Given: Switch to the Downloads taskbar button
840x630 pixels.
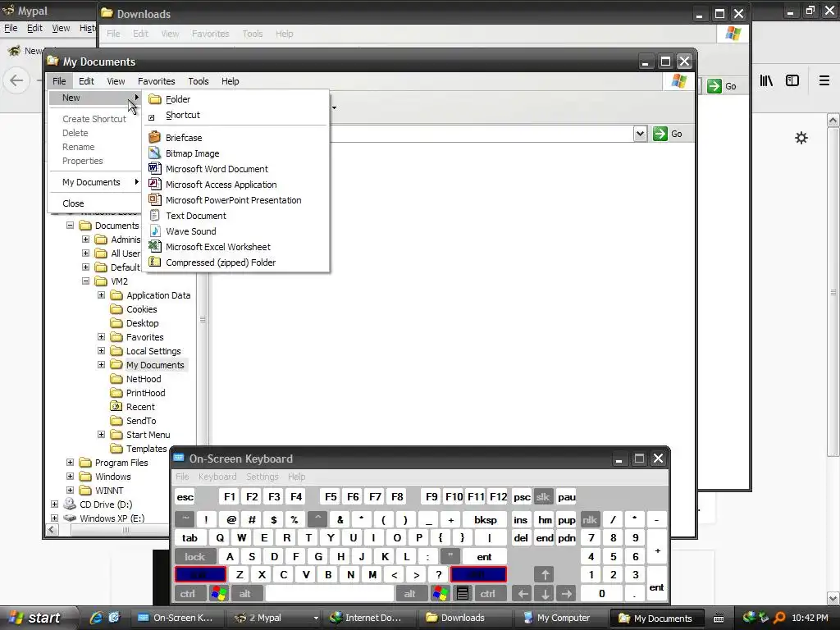Looking at the screenshot, I should [464, 618].
